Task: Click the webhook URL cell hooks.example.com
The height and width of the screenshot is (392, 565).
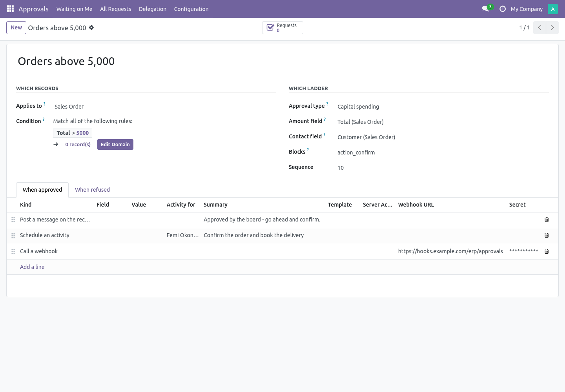Action: point(450,251)
